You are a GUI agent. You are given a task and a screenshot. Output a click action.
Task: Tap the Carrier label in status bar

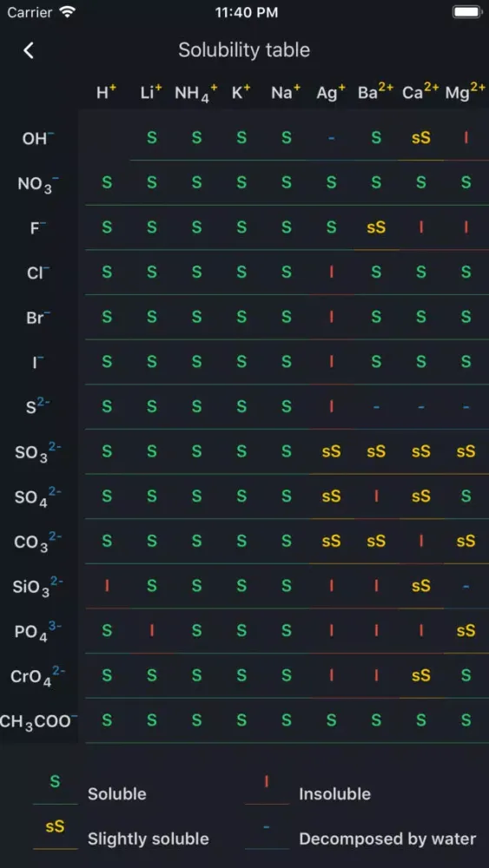pyautogui.click(x=30, y=12)
